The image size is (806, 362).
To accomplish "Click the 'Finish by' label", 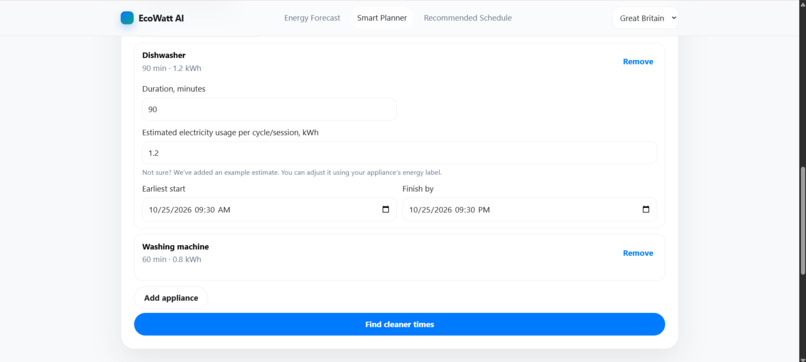I will click(x=418, y=189).
